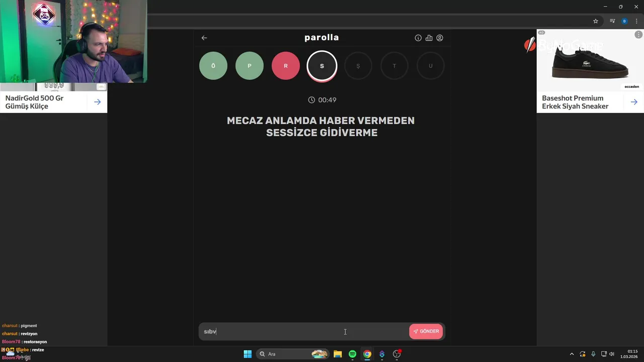Bookmark page with the star icon
The image size is (644, 362).
596,21
